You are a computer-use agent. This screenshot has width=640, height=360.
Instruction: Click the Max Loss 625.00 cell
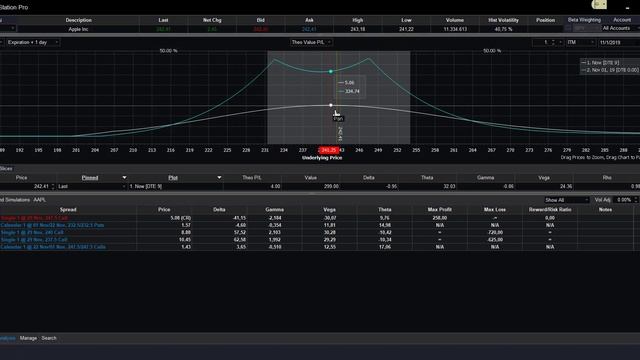[495, 240]
